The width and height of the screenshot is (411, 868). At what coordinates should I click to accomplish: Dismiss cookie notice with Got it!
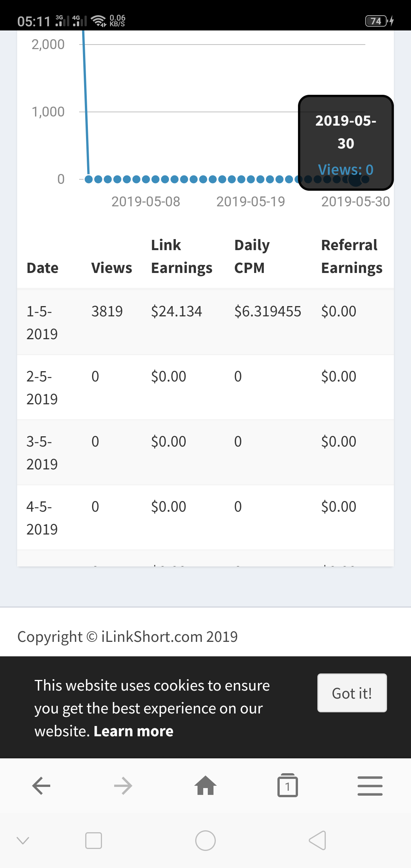[352, 693]
